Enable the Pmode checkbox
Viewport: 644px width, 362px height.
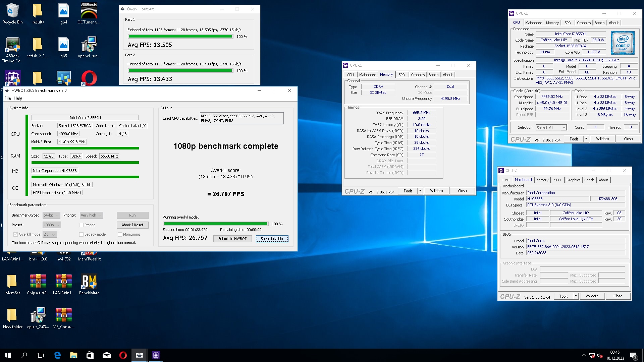tap(81, 225)
